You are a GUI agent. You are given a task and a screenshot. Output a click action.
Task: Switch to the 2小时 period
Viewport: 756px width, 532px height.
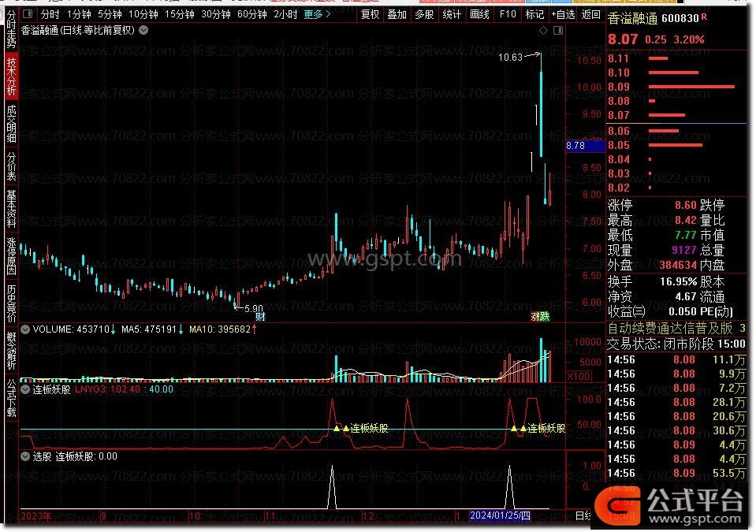285,14
